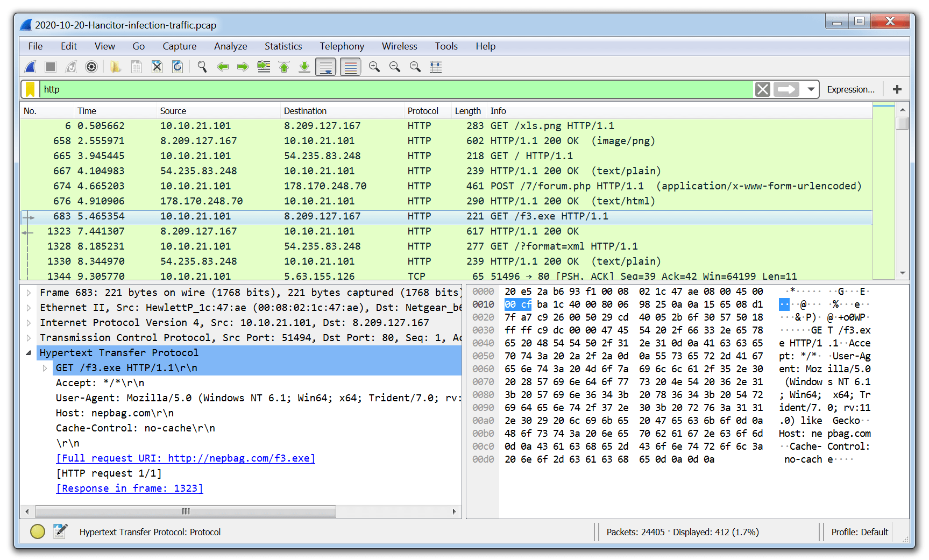
Task: Open the Expression... filter builder
Action: (851, 89)
